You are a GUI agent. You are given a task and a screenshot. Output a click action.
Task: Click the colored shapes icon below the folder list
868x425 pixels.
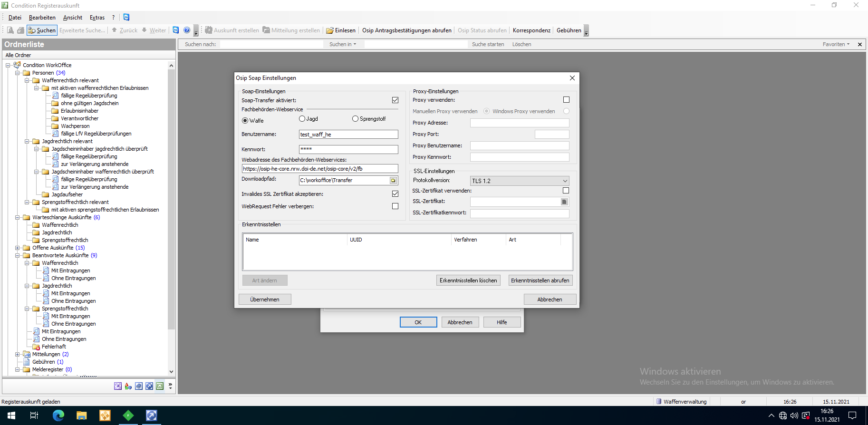(x=128, y=386)
